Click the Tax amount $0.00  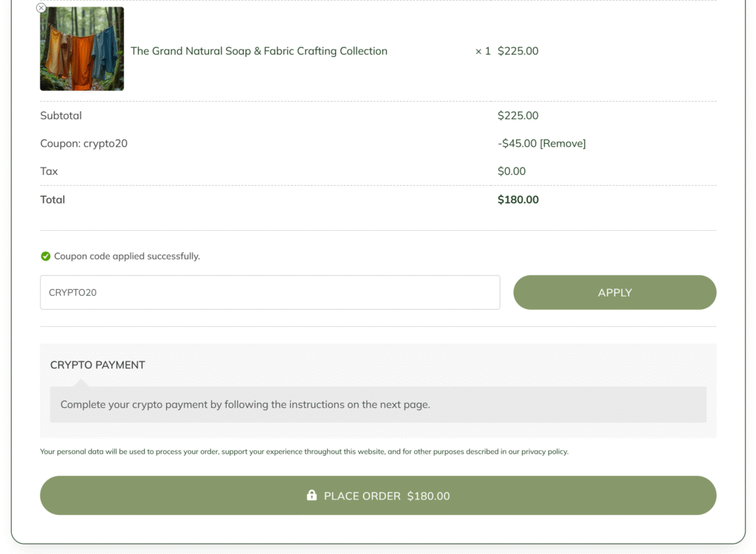tap(512, 171)
